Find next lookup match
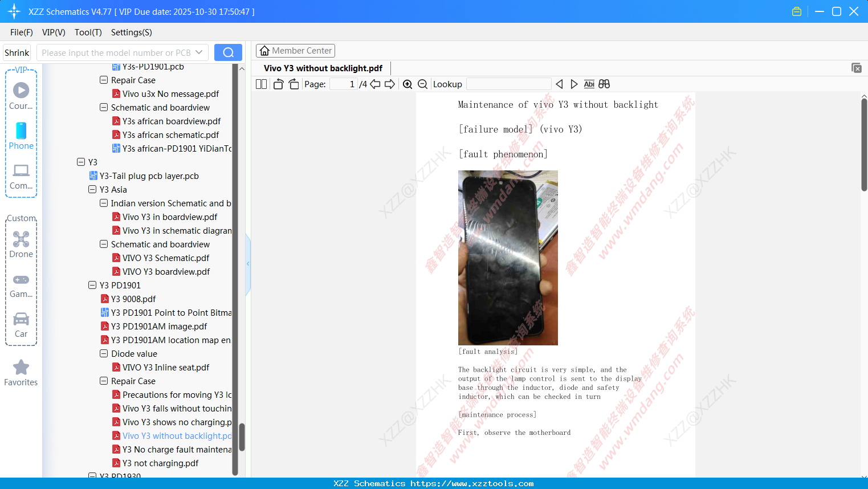Viewport: 868px width, 489px height. click(574, 84)
